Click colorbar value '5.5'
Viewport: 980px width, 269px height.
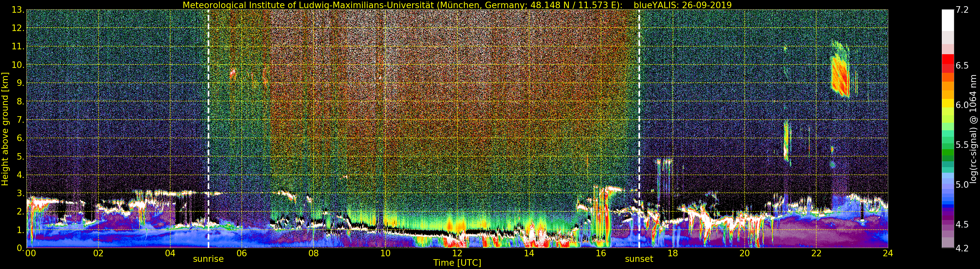point(962,145)
